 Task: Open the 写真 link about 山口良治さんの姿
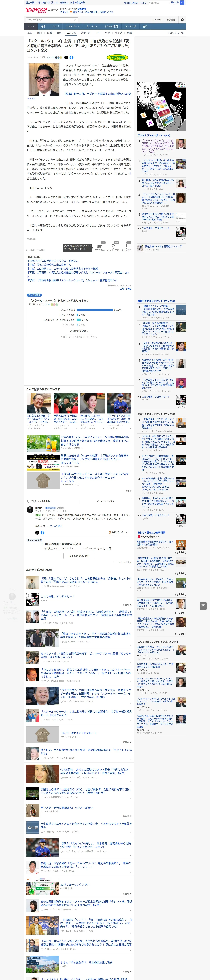click(x=97, y=94)
